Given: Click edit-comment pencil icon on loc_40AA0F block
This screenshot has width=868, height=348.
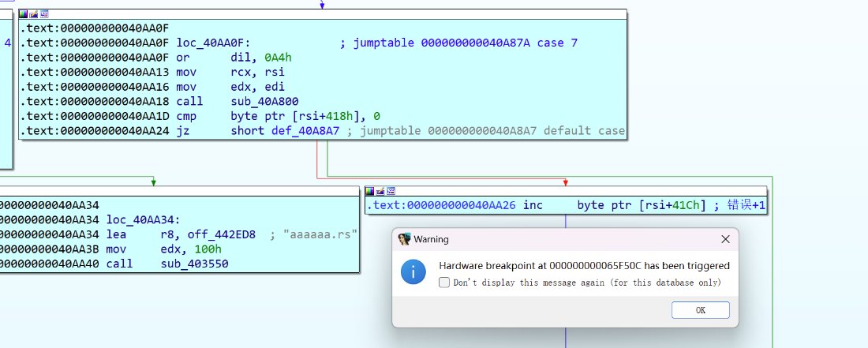Looking at the screenshot, I should [x=34, y=14].
